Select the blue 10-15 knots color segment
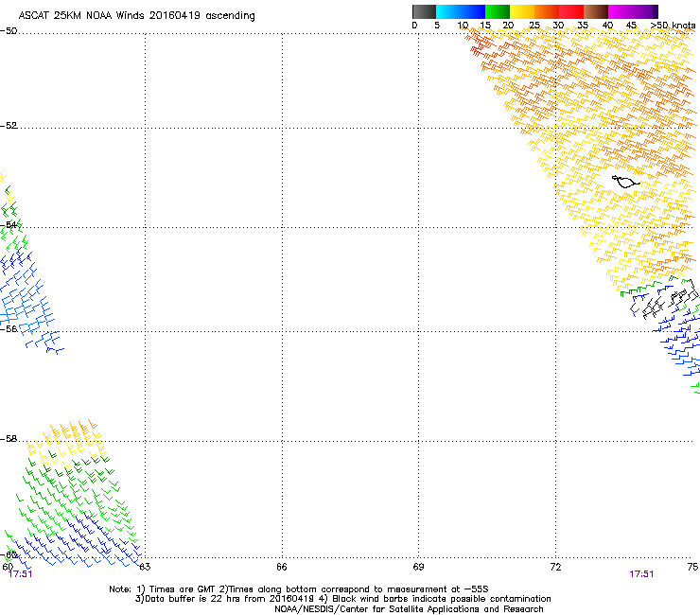Screen dimensions: 700x615 point(473,11)
